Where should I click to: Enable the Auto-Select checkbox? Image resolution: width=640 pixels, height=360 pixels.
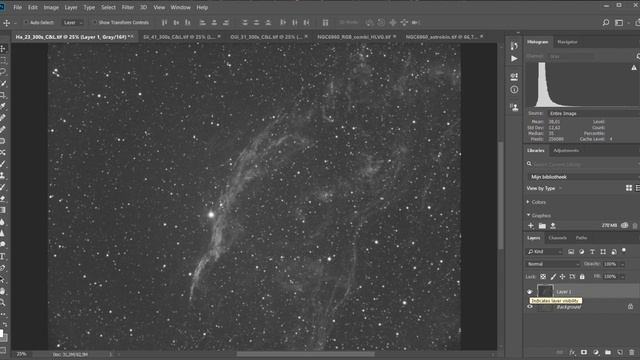(x=26, y=22)
